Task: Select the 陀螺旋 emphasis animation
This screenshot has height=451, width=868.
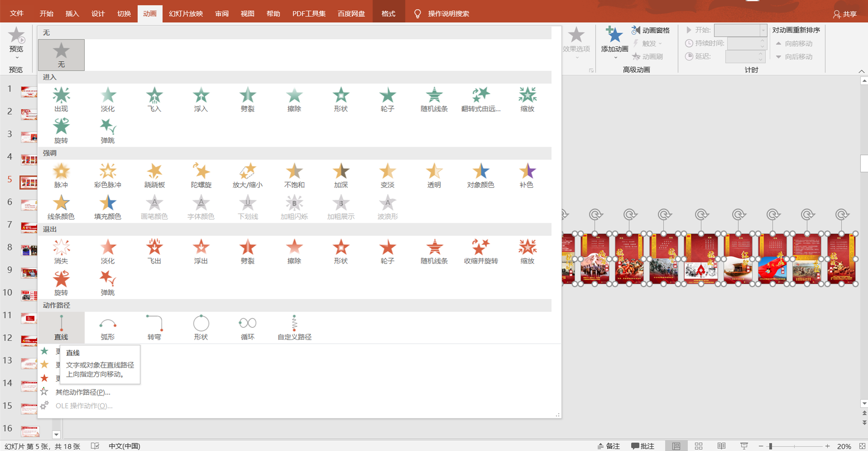Action: [201, 176]
